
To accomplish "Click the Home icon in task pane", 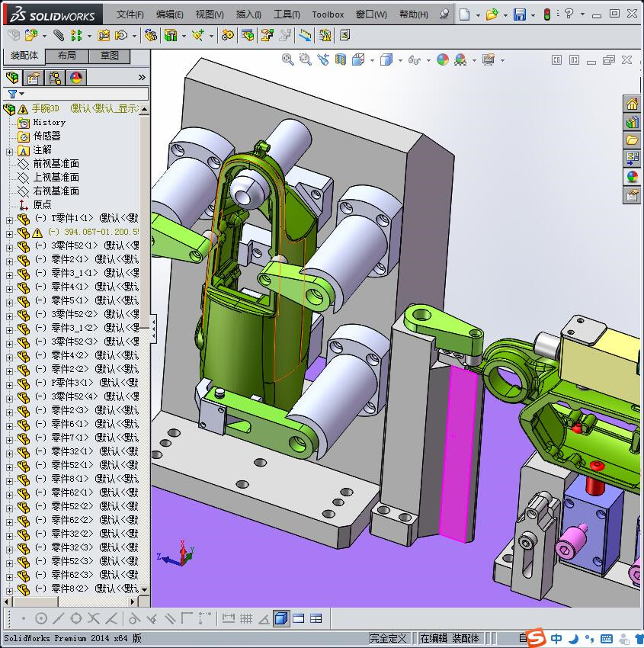I will (x=632, y=104).
